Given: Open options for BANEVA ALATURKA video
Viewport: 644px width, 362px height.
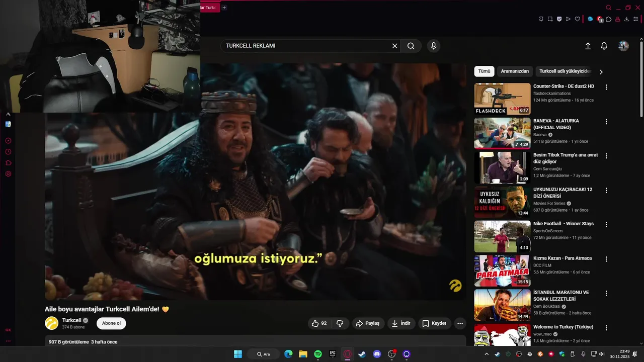Looking at the screenshot, I should 606,122.
